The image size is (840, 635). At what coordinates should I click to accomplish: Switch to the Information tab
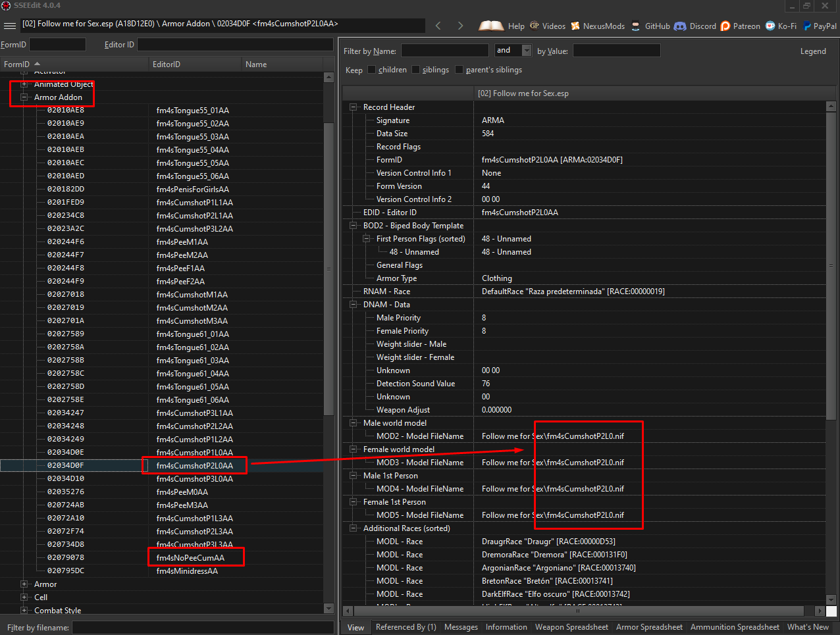click(x=506, y=627)
